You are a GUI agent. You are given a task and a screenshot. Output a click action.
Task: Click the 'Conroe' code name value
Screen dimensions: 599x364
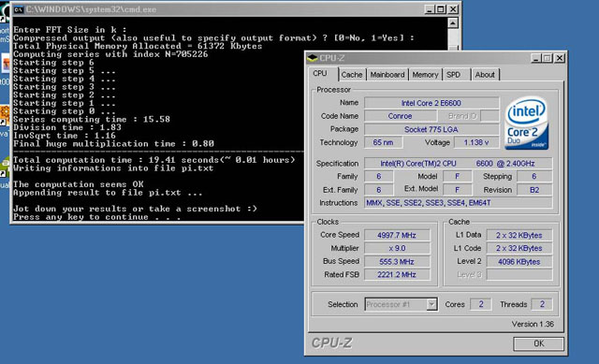[400, 116]
